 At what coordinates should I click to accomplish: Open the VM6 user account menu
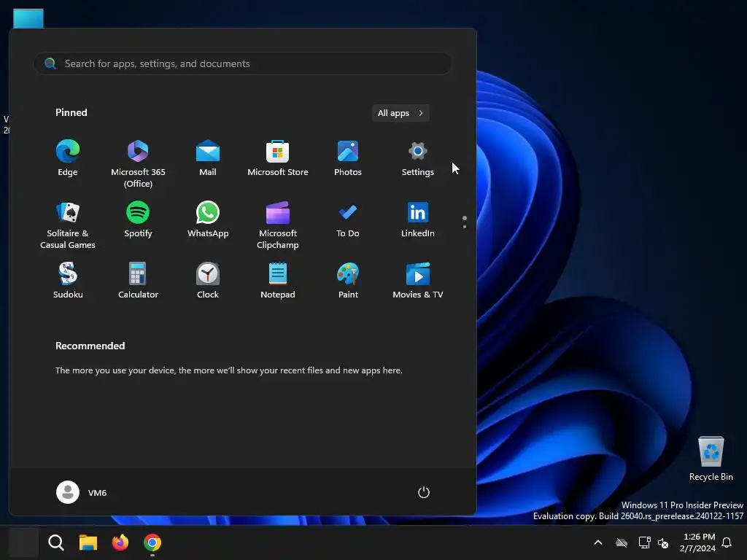(x=82, y=492)
